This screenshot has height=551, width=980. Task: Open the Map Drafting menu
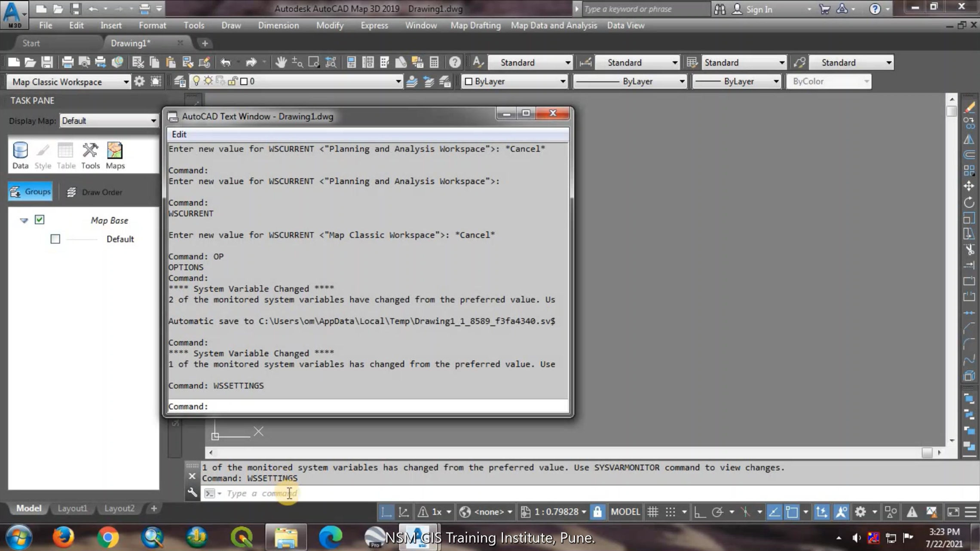475,25
